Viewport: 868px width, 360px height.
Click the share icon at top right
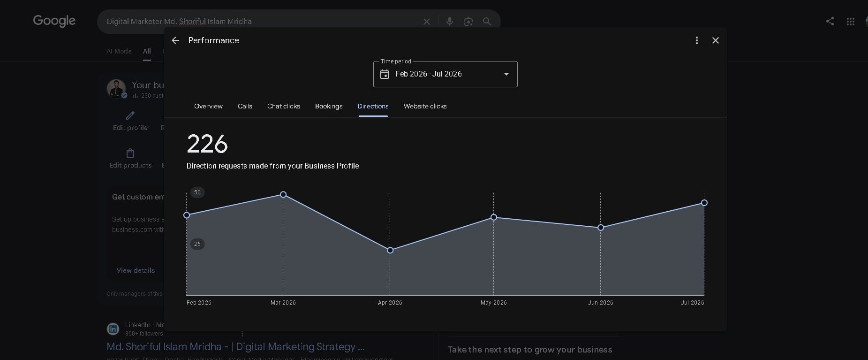pos(830,21)
